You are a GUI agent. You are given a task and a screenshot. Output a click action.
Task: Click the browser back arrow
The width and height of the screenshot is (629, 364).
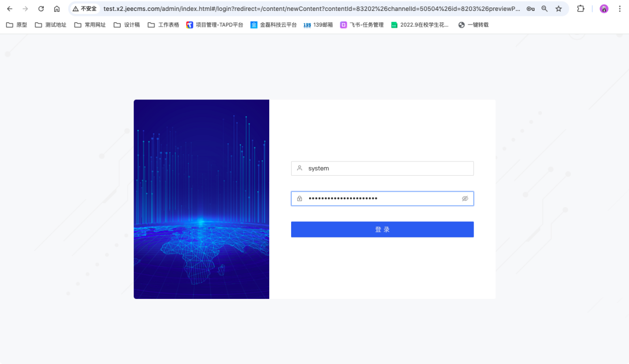pos(9,9)
